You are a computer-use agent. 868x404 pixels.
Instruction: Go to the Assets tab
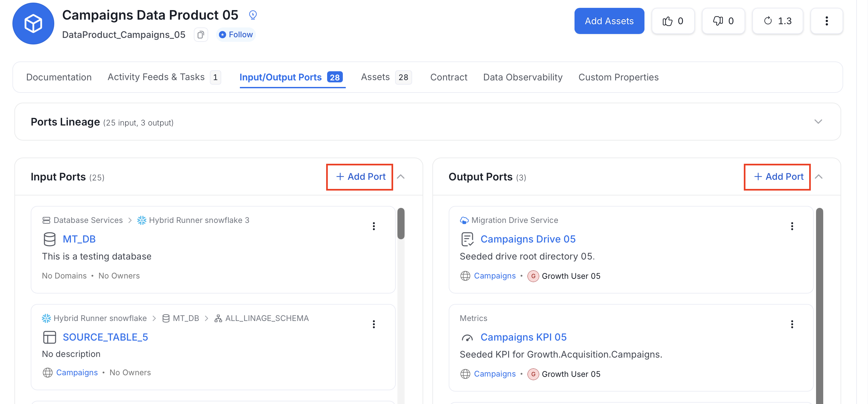pos(386,77)
